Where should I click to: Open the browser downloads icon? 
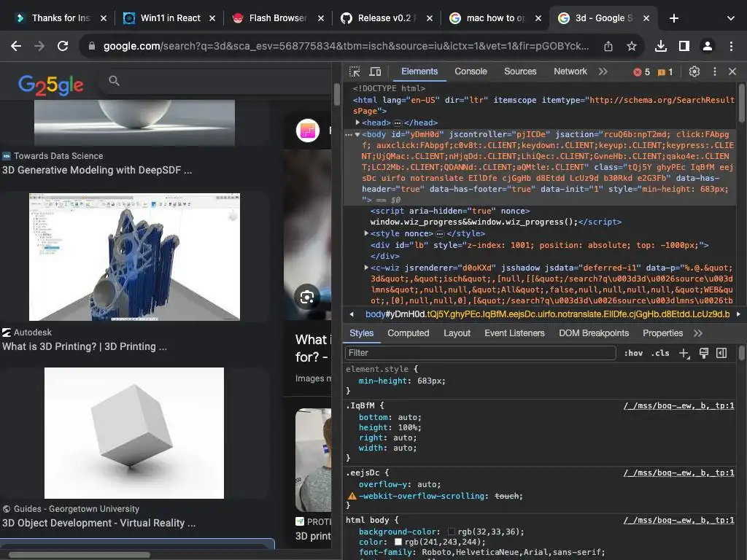pos(661,46)
